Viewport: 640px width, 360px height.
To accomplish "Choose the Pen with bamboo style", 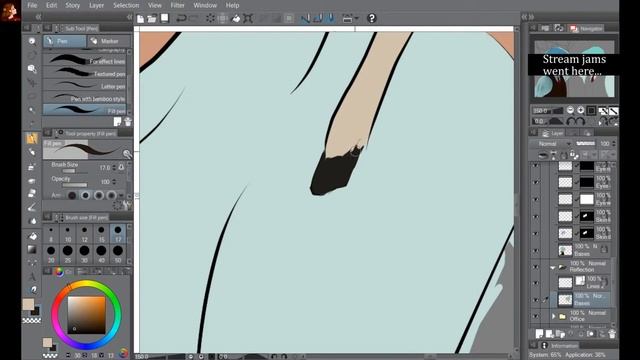I will point(85,98).
